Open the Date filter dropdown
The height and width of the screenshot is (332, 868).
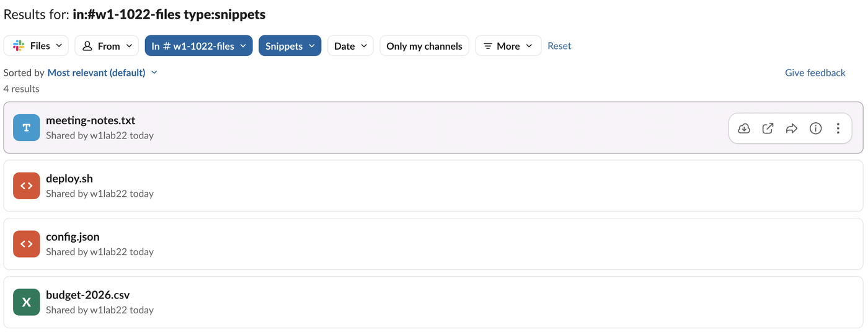tap(350, 46)
